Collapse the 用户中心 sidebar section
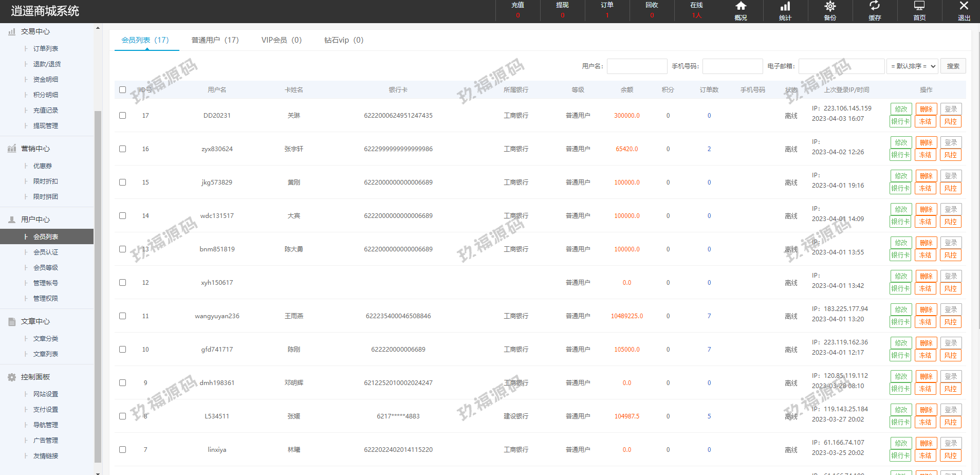The image size is (980, 475). pos(35,220)
